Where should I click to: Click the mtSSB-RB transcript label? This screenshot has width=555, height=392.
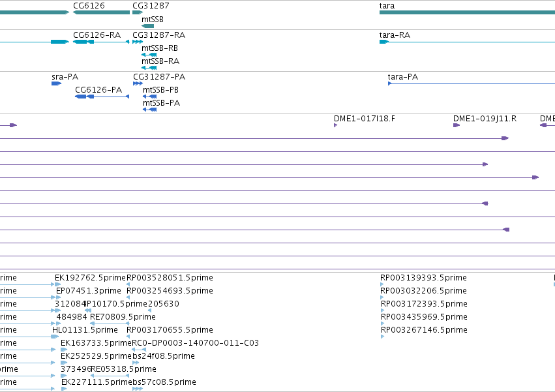click(x=160, y=48)
